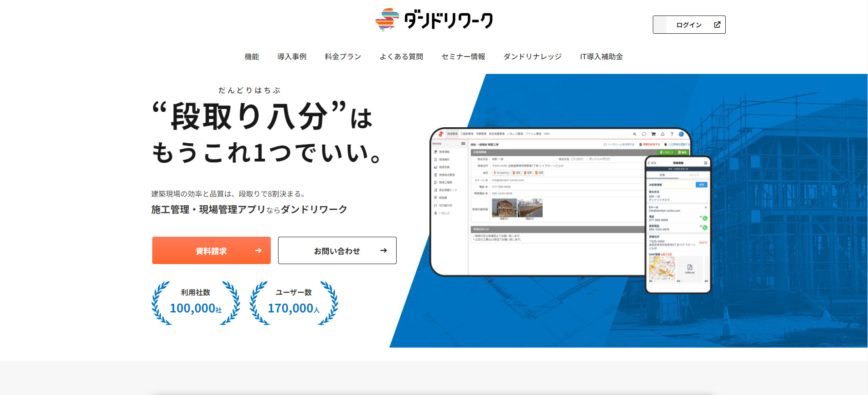Image resolution: width=868 pixels, height=395 pixels.
Task: Click the ダンドリワーク logo
Action: pyautogui.click(x=434, y=20)
